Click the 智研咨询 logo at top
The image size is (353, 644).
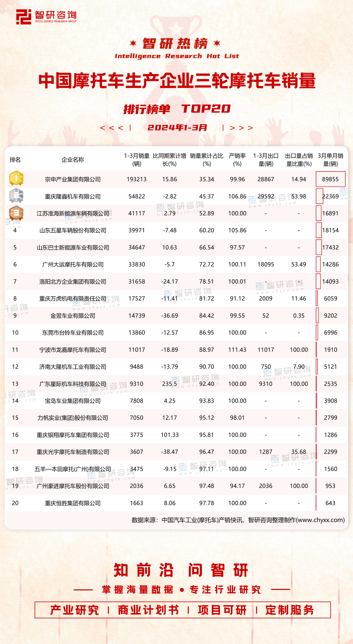[x=46, y=17]
